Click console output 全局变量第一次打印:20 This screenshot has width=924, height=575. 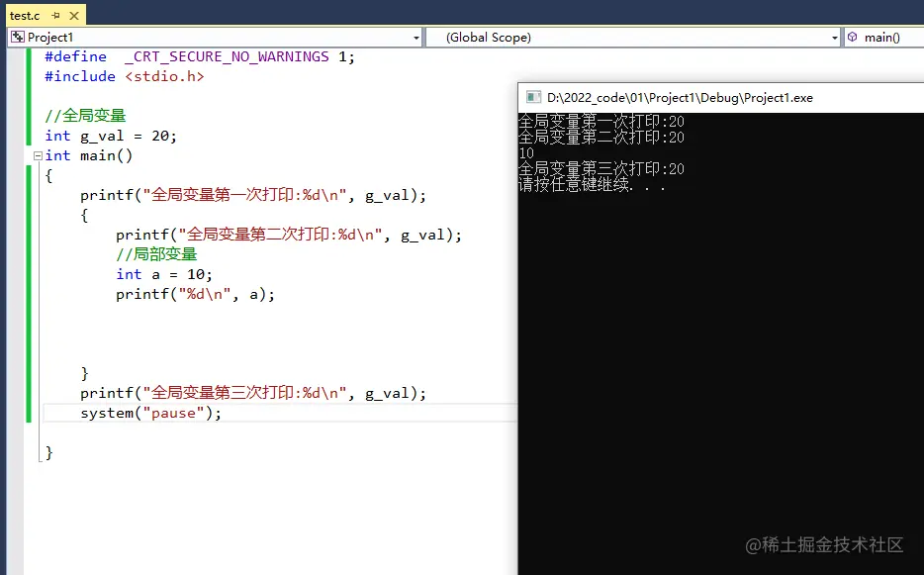pyautogui.click(x=601, y=122)
